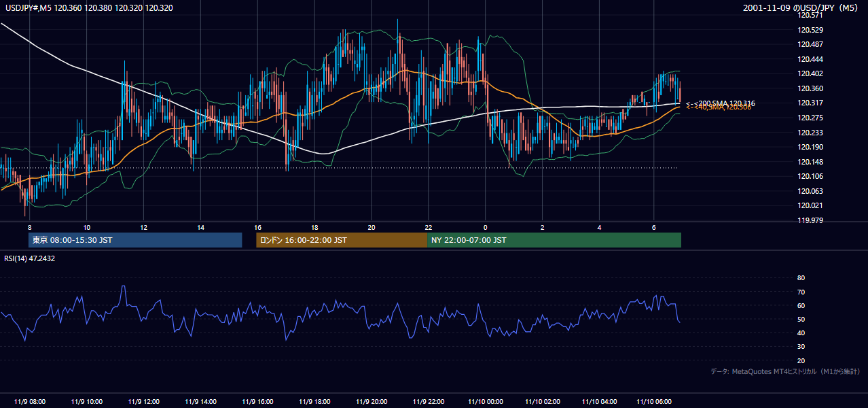Click price level 120.275 on the axis
The height and width of the screenshot is (408, 868).
pos(810,118)
